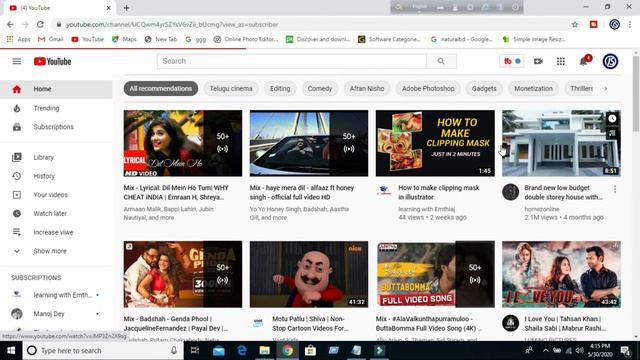Select the All recommendations chip

coord(161,89)
